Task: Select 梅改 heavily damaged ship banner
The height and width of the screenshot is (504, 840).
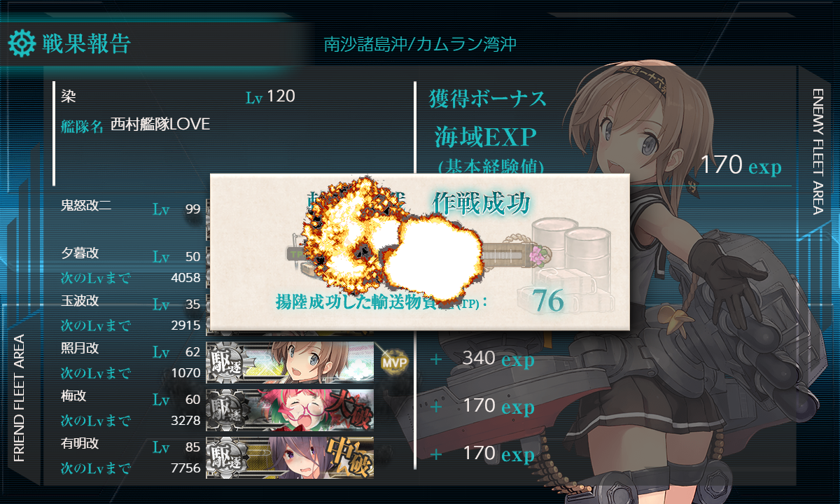Action: click(290, 409)
